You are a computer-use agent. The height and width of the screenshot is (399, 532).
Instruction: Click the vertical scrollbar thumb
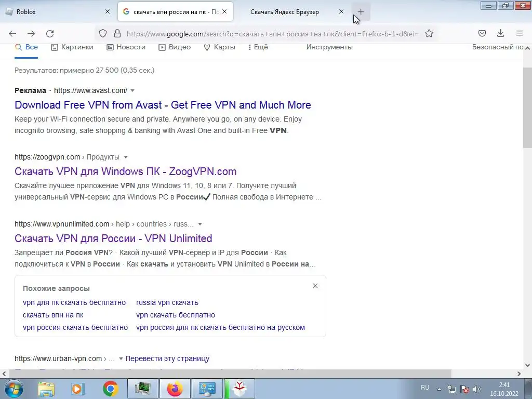pos(527,108)
